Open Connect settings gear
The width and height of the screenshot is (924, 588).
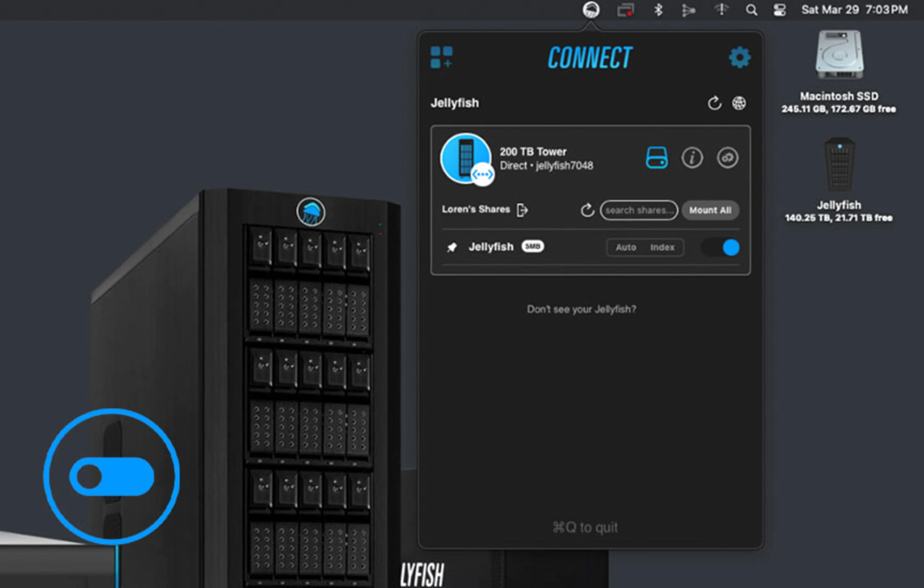click(740, 57)
